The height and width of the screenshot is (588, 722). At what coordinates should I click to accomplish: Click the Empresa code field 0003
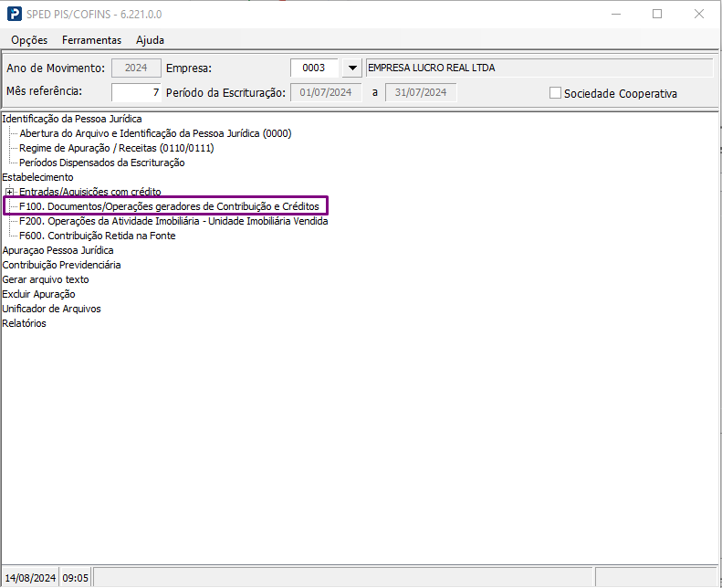point(315,68)
